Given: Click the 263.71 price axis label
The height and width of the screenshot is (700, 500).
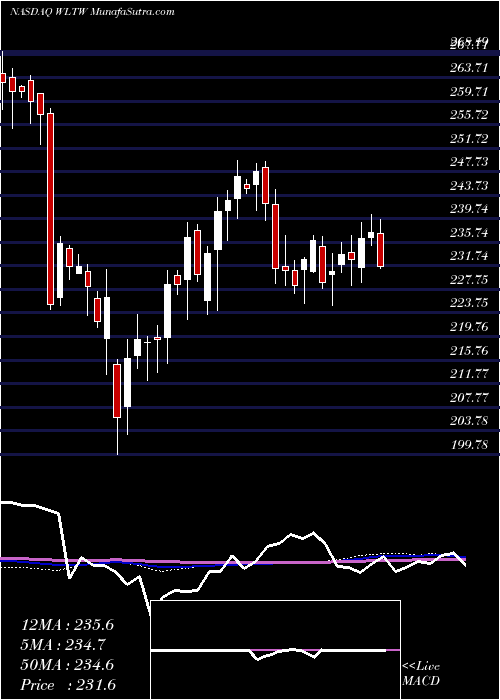Looking at the screenshot, I should tap(468, 68).
